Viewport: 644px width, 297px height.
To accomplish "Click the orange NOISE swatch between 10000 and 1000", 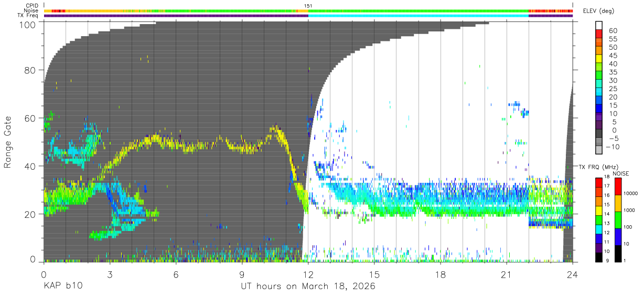I will 618,203.
